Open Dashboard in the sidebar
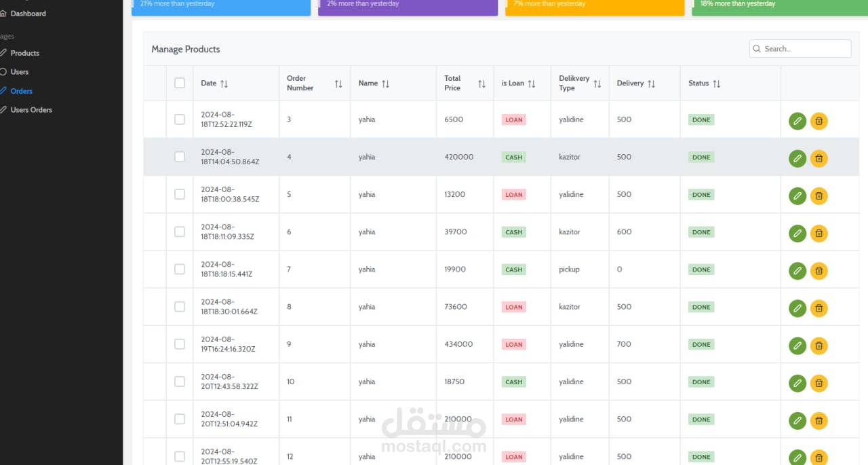The width and height of the screenshot is (868, 465). [x=28, y=14]
